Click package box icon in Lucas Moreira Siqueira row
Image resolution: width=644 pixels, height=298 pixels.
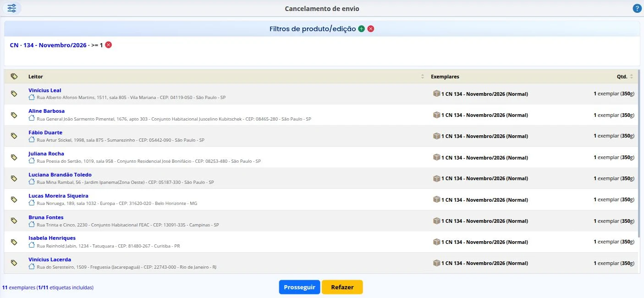[436, 199]
